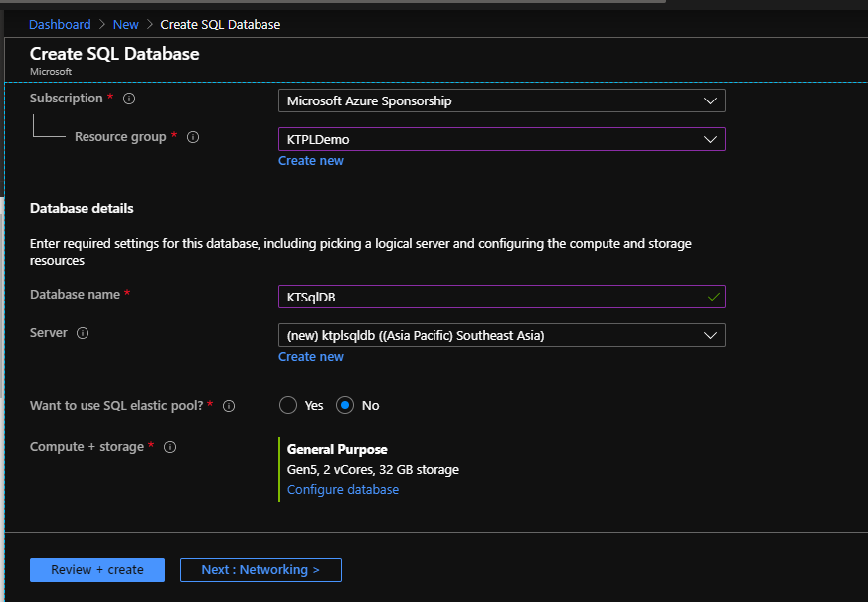Select the Resource group label
Viewport: 868px width, 602px height.
point(120,136)
